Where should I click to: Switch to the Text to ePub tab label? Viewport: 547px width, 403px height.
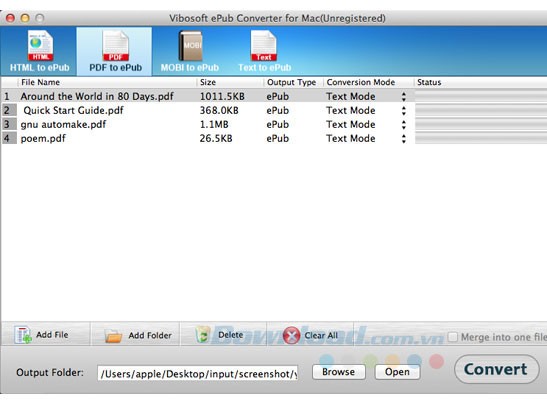coord(264,67)
